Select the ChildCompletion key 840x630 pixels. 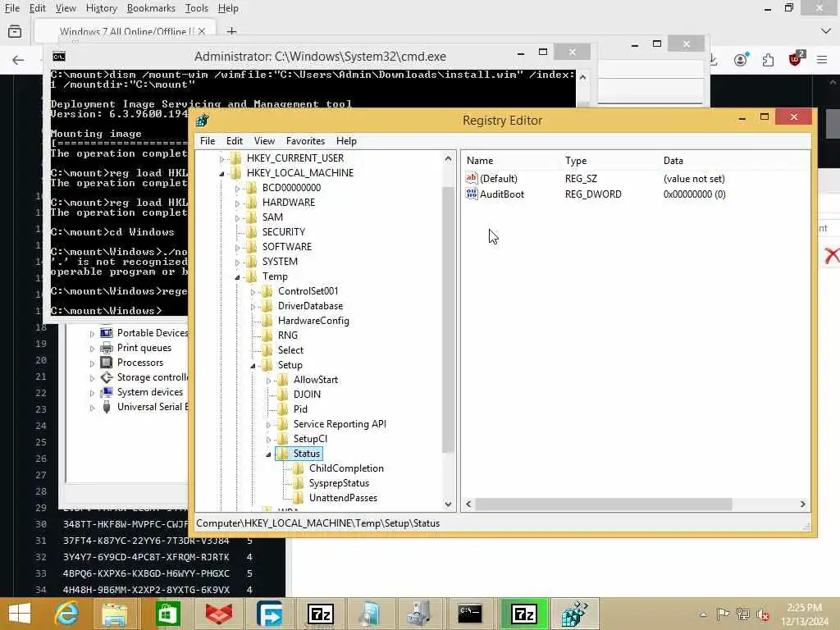tap(346, 468)
